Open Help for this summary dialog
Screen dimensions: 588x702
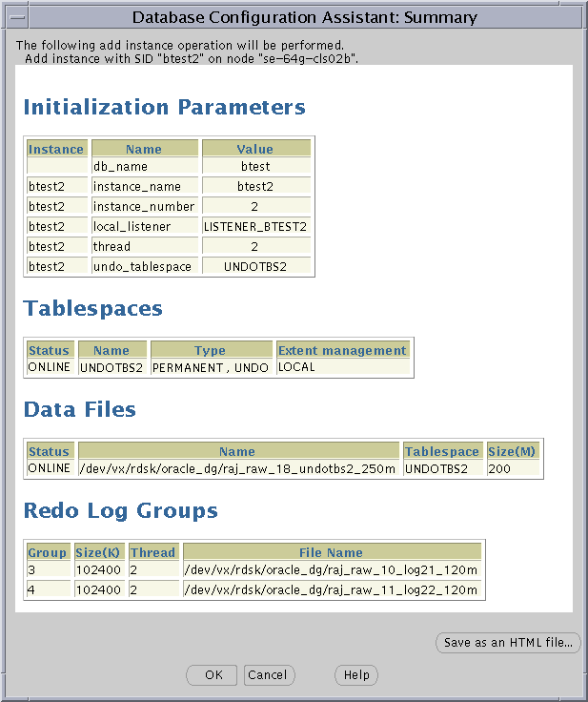click(x=356, y=675)
